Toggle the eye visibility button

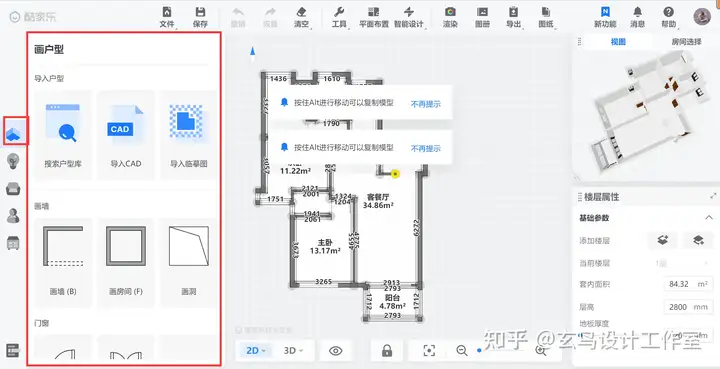336,351
